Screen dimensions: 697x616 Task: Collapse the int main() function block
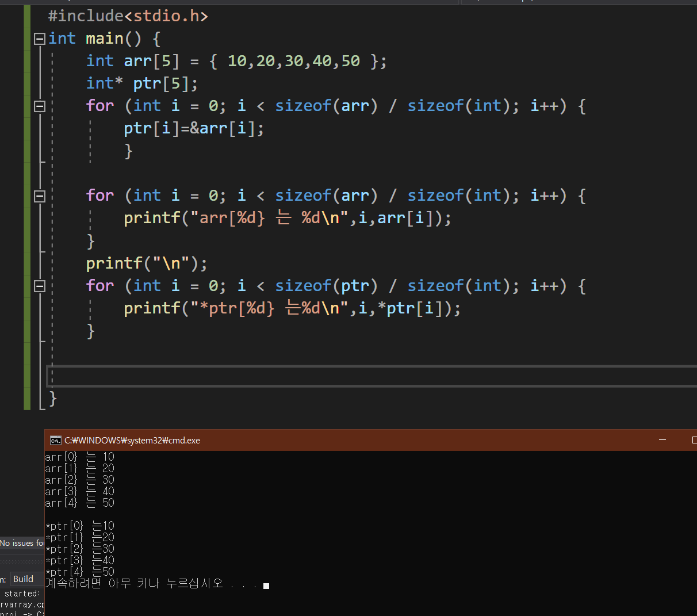point(40,39)
